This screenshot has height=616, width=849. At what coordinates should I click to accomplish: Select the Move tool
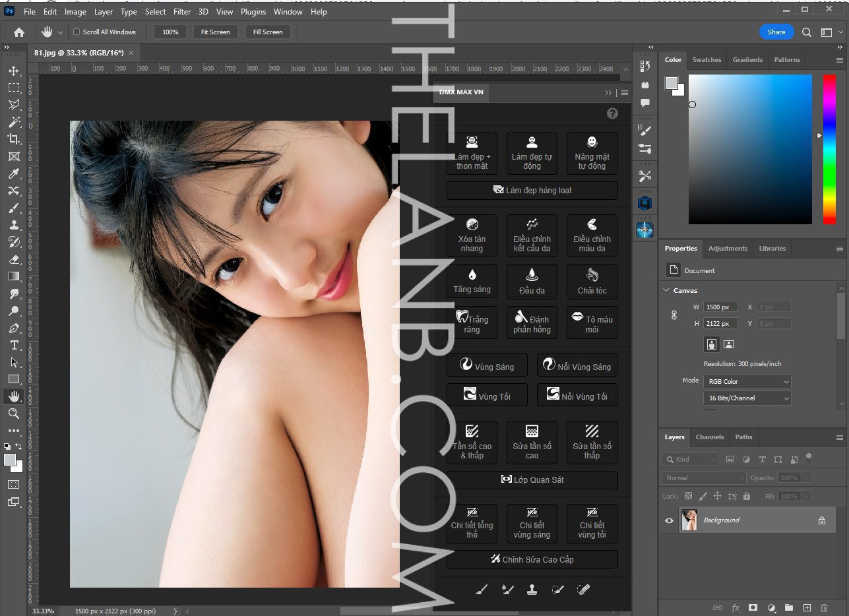[14, 71]
